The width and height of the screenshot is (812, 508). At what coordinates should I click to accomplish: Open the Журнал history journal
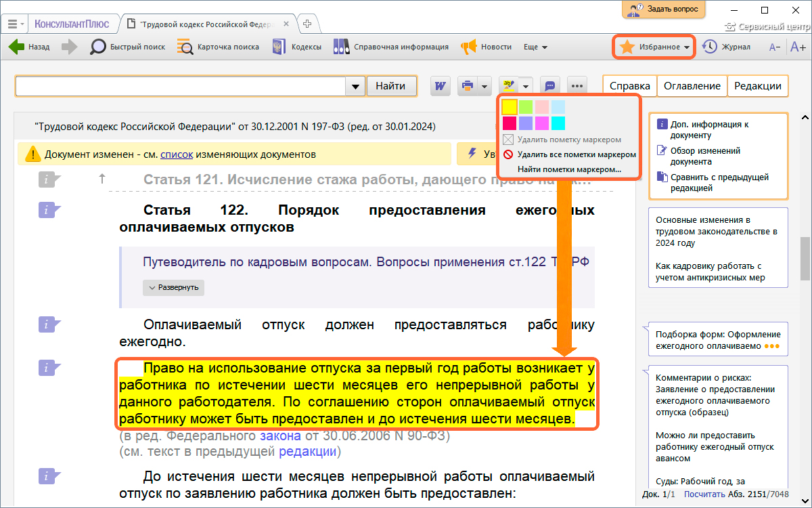(727, 47)
